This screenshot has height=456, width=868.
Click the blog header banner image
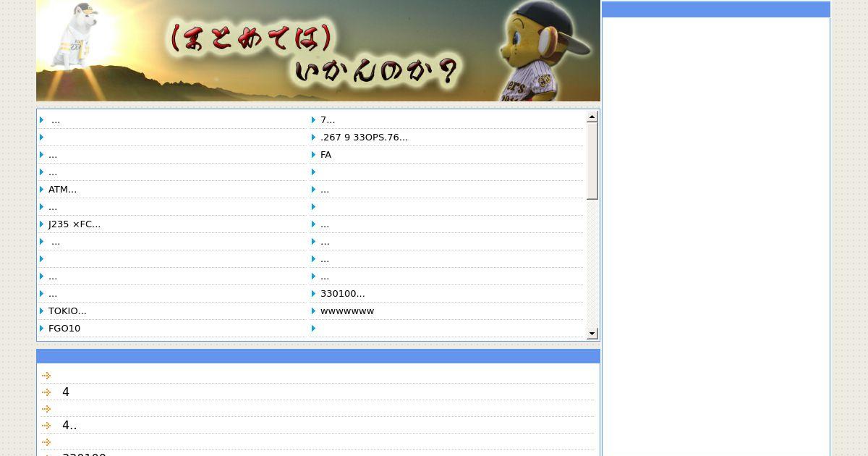click(318, 51)
